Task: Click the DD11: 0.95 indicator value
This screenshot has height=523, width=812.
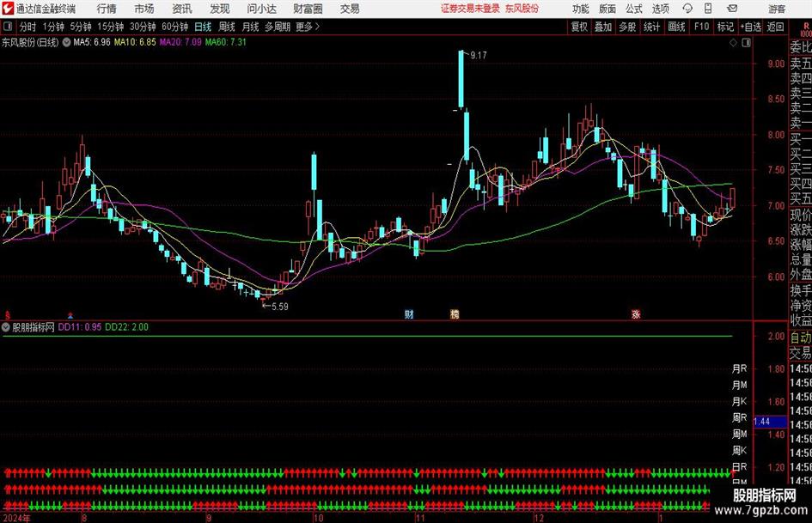Action: (80, 327)
